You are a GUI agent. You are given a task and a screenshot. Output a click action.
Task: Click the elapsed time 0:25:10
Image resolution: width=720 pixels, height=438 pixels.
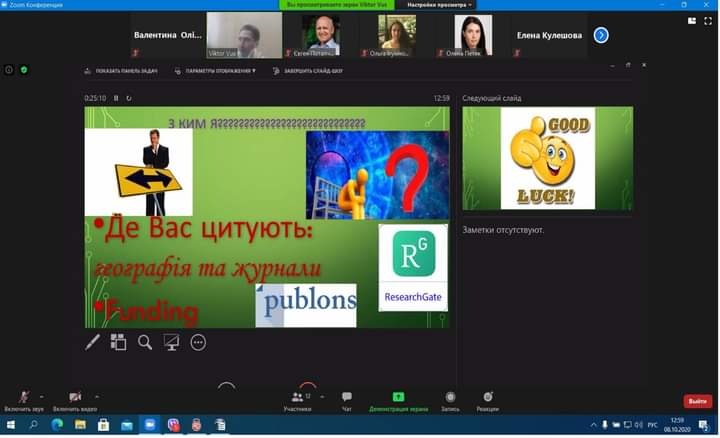[x=95, y=98]
